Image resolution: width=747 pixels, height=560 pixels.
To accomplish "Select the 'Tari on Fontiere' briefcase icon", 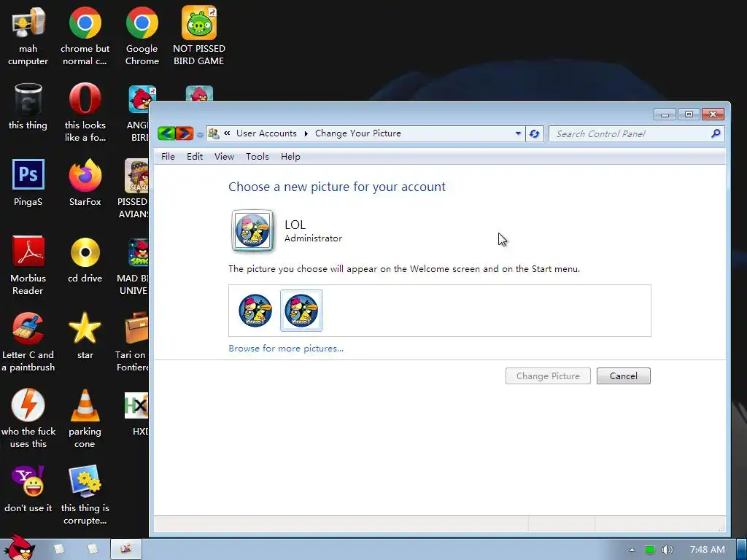I will click(133, 343).
